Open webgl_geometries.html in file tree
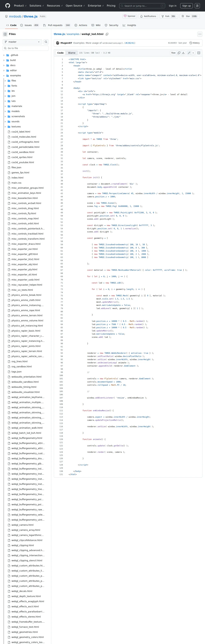 tap(24, 632)
